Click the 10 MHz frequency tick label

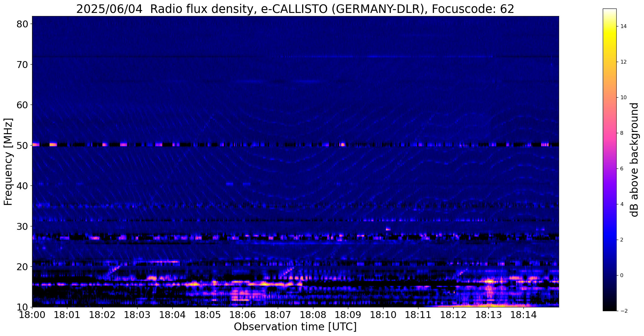pos(22,307)
